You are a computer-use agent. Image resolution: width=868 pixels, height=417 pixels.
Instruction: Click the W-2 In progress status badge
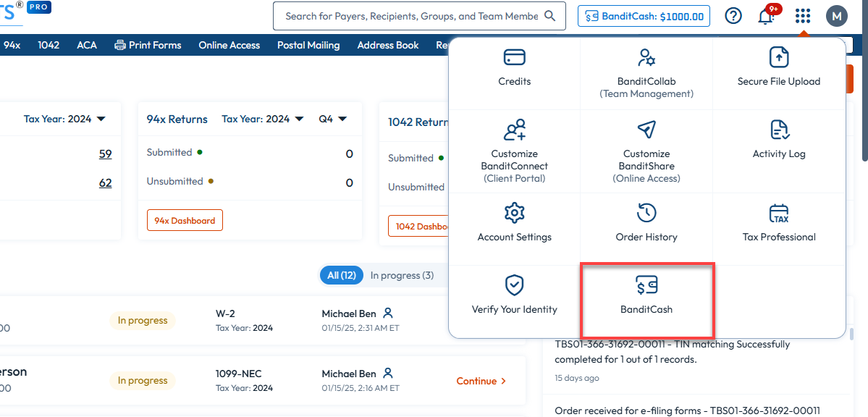tap(143, 321)
